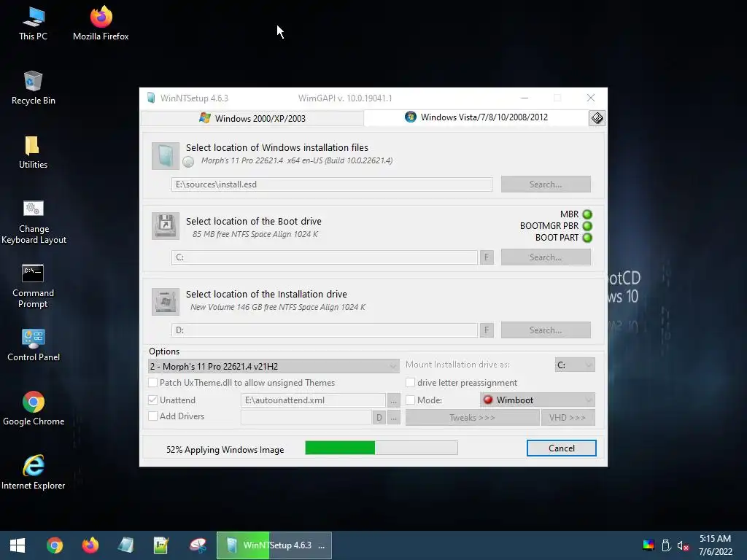Viewport: 747px width, 560px height.
Task: Open Mount Installation drive letter dropdown
Action: pos(575,365)
